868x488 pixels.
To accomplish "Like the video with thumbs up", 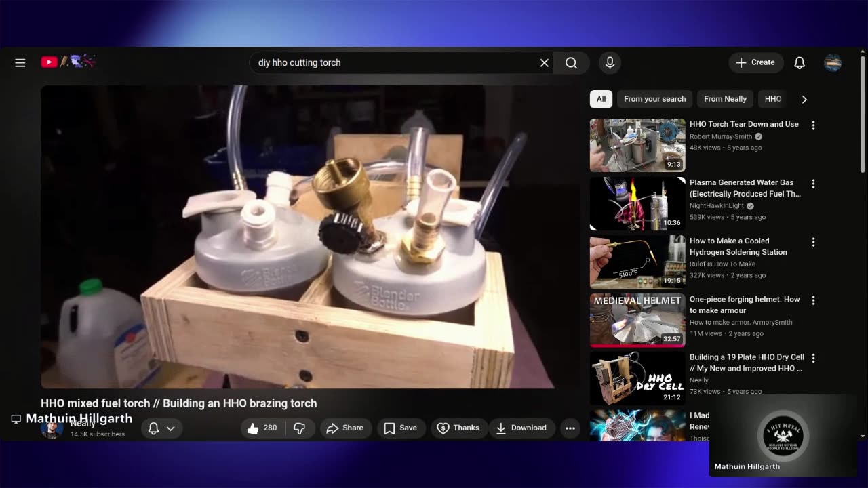I will point(262,428).
